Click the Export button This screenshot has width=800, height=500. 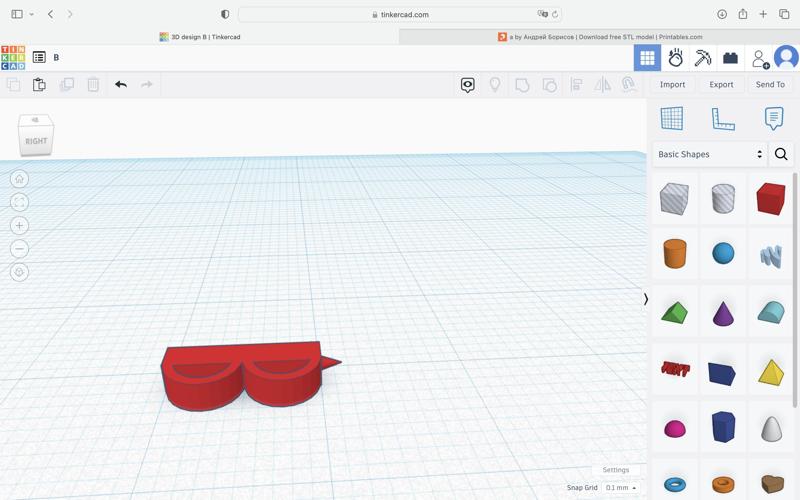721,85
